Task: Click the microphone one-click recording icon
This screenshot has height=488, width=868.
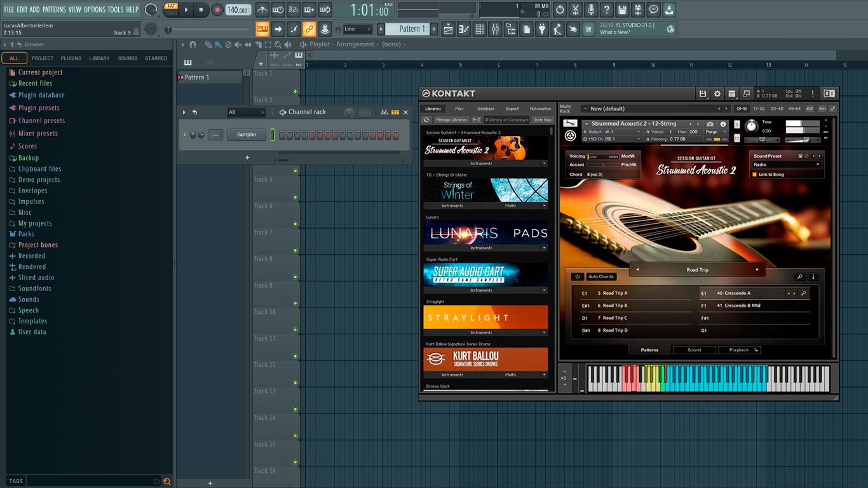Action: 591,10
